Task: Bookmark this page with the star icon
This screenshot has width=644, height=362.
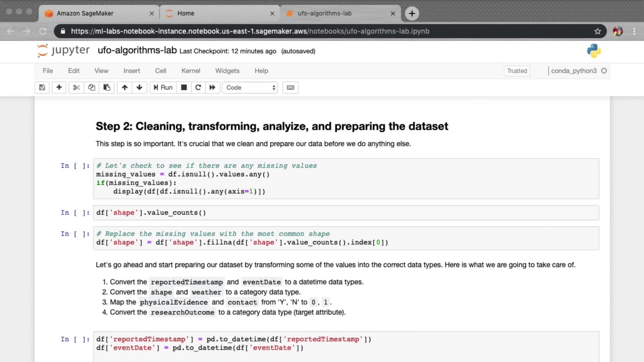Action: click(x=598, y=31)
